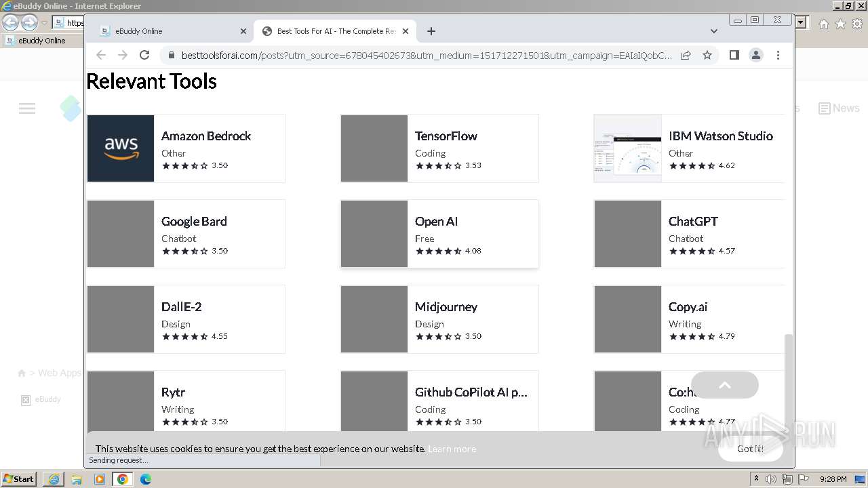Screen dimensions: 868x488
Task: Click the Chrome forward arrow
Action: pyautogui.click(x=123, y=55)
